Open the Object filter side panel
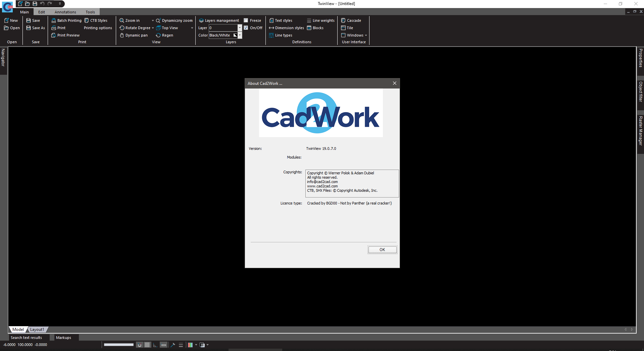644x351 pixels. 641,95
